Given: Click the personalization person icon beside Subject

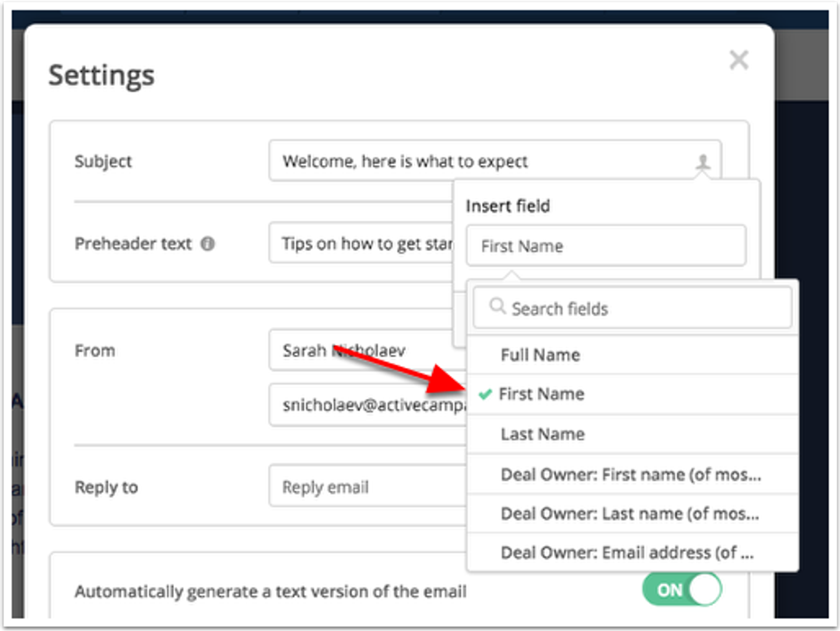Looking at the screenshot, I should [704, 162].
